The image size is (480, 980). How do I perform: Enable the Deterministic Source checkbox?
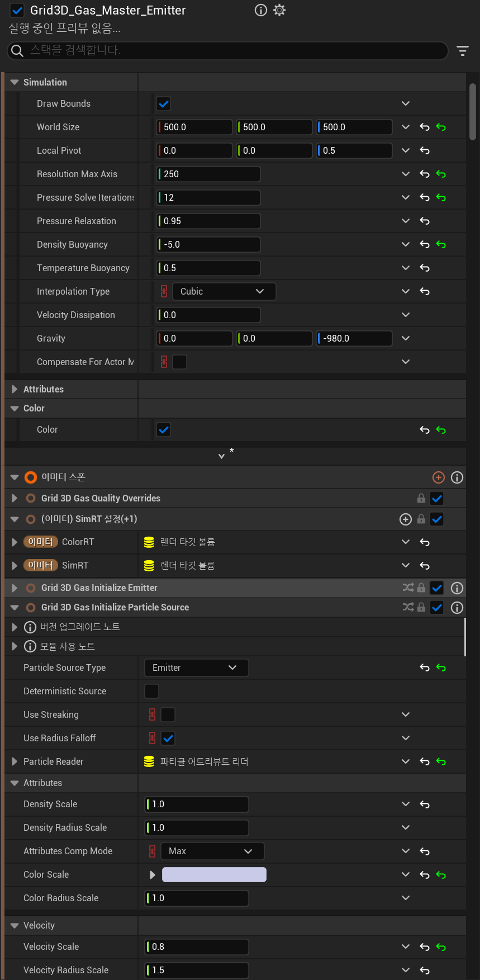coord(151,691)
